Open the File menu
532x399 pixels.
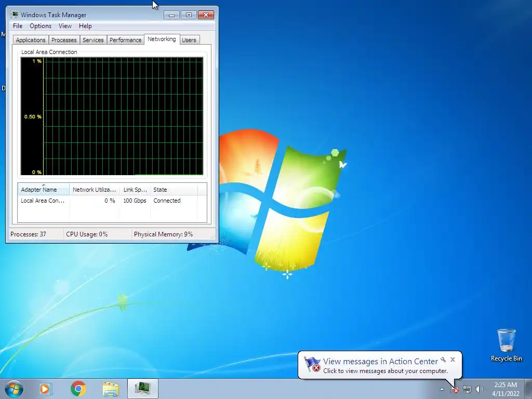[x=18, y=26]
